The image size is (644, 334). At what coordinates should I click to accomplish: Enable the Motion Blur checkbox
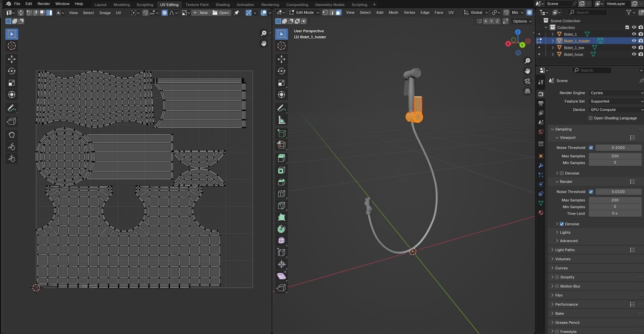(557, 286)
